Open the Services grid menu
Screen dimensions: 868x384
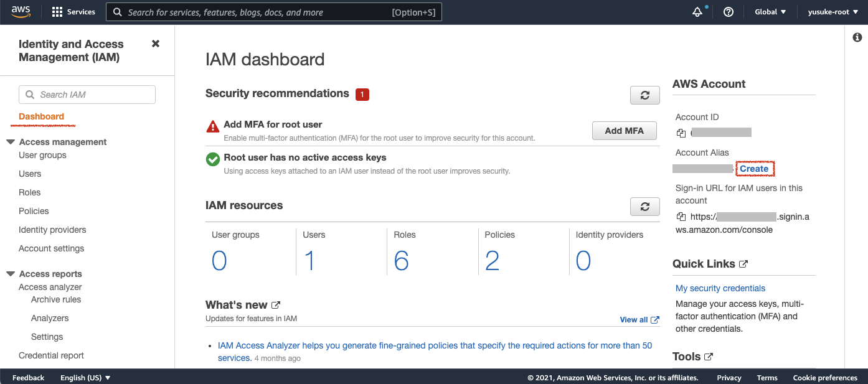tap(73, 12)
